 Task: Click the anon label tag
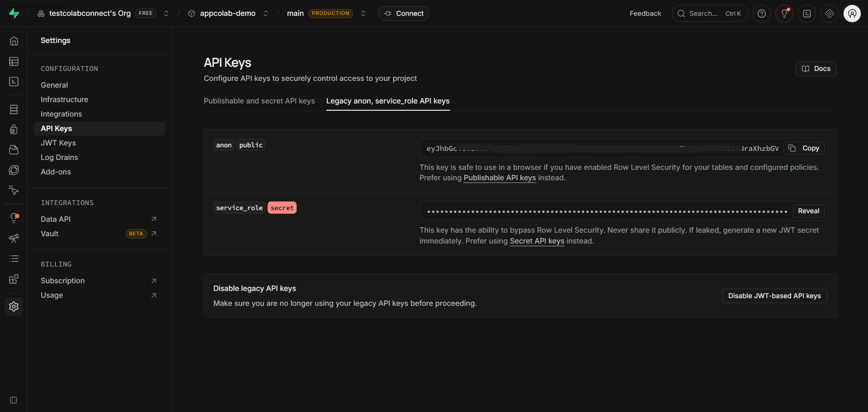(224, 145)
